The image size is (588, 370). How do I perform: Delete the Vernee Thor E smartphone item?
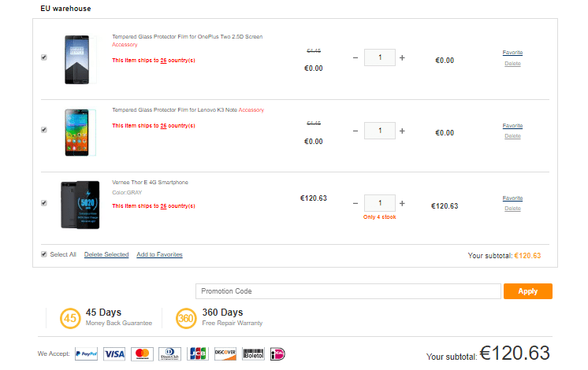512,209
